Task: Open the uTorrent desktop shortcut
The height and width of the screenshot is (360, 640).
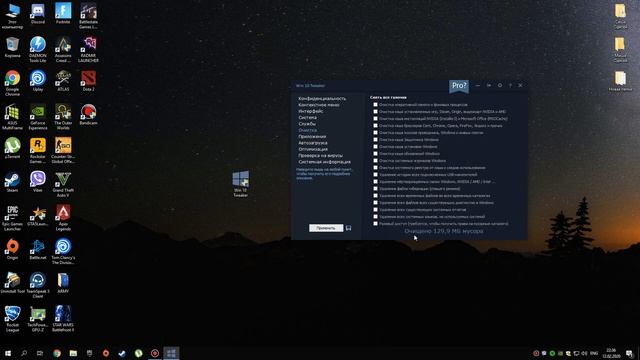Action: coord(12,148)
